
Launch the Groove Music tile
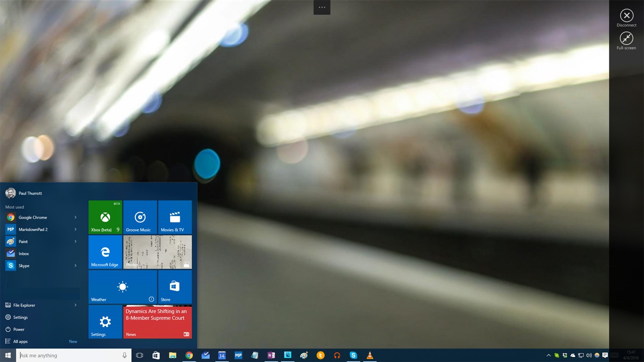[140, 217]
